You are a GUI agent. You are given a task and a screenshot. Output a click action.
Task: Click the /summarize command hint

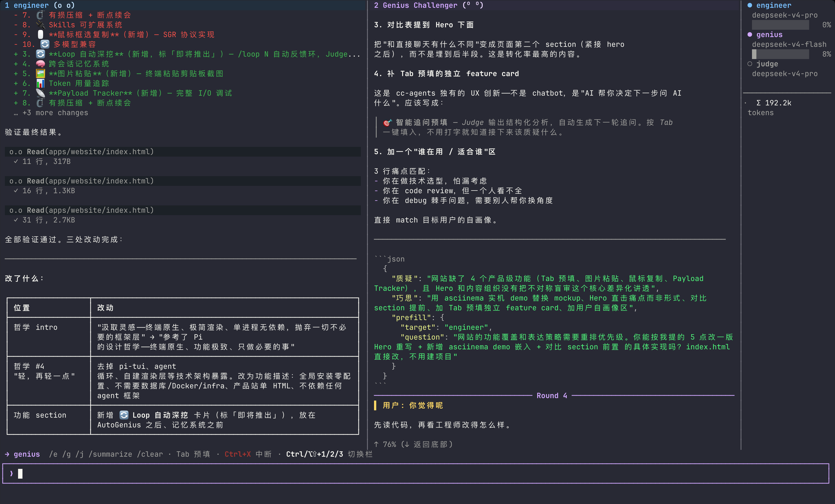(110, 454)
